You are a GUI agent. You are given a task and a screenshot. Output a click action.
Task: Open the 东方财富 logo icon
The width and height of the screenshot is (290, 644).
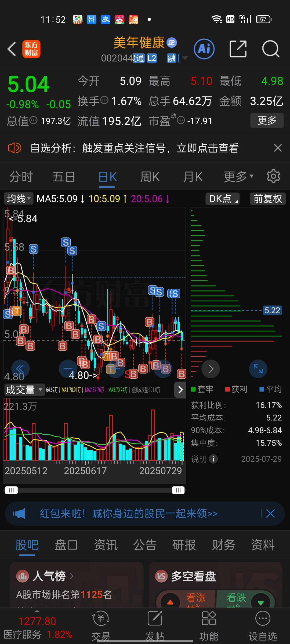[x=31, y=49]
